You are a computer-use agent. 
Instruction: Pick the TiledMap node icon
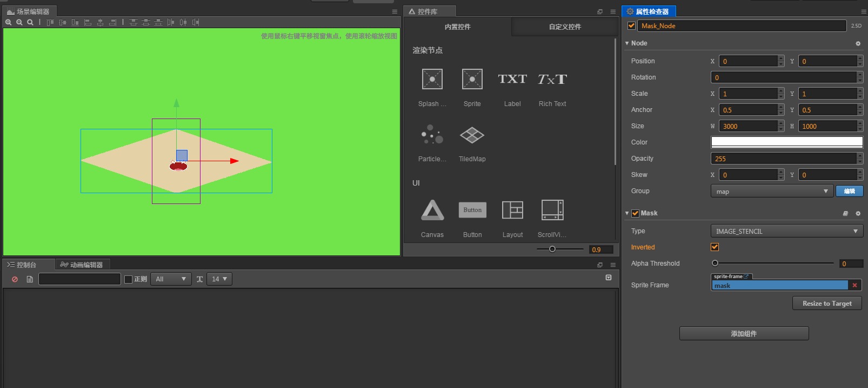[472, 135]
